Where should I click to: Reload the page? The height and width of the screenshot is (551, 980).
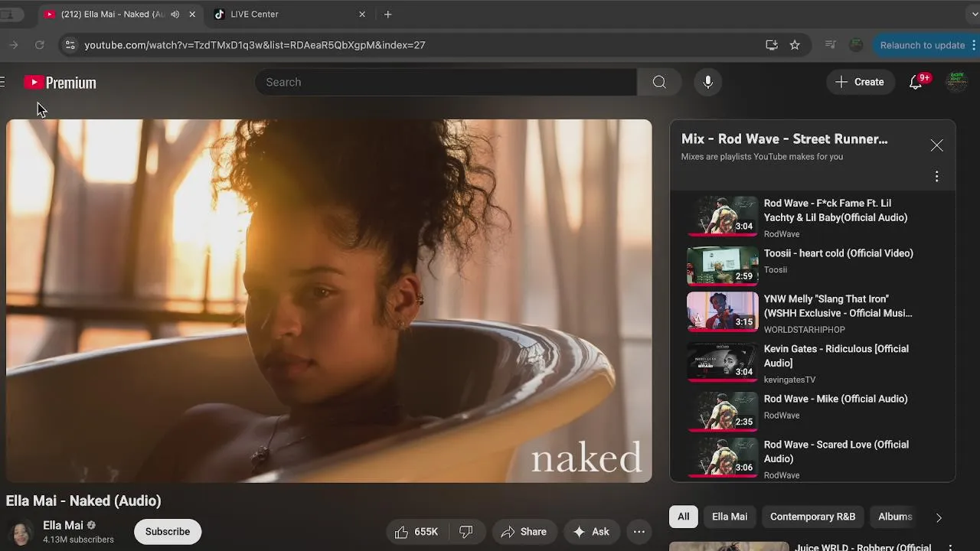40,45
